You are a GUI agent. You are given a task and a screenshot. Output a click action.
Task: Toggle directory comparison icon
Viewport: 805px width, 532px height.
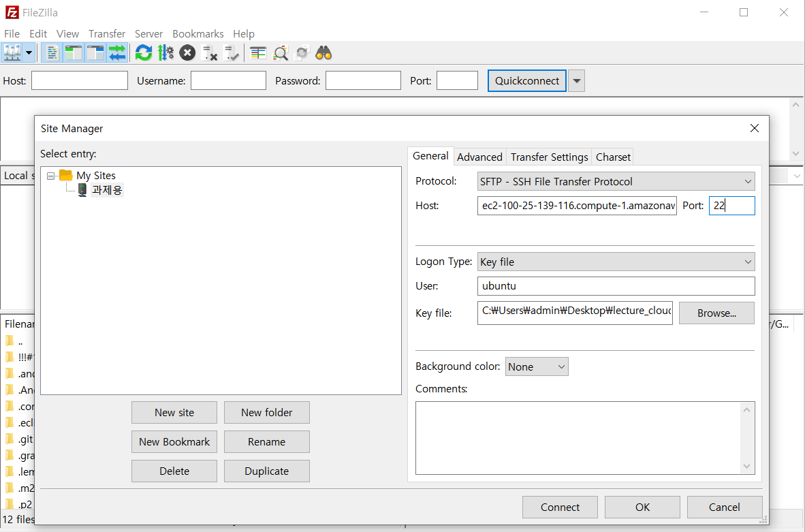pyautogui.click(x=281, y=53)
